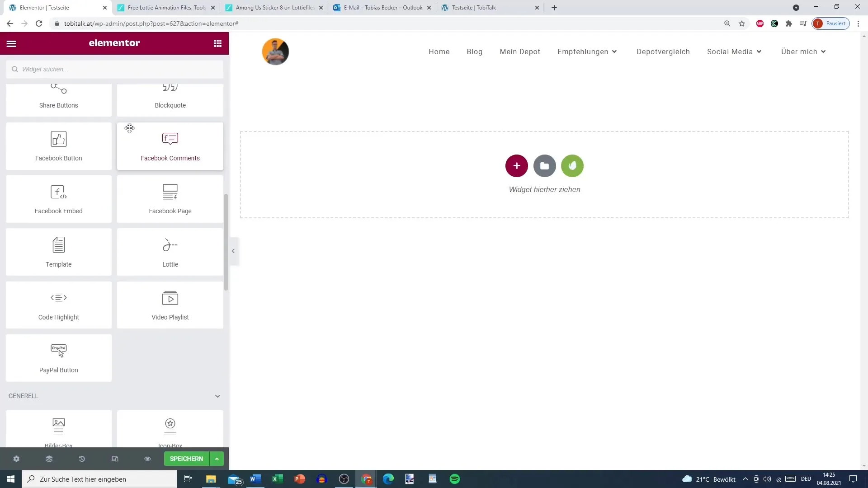This screenshot has height=488, width=868.
Task: Toggle the responsive mode icon
Action: [114, 459]
